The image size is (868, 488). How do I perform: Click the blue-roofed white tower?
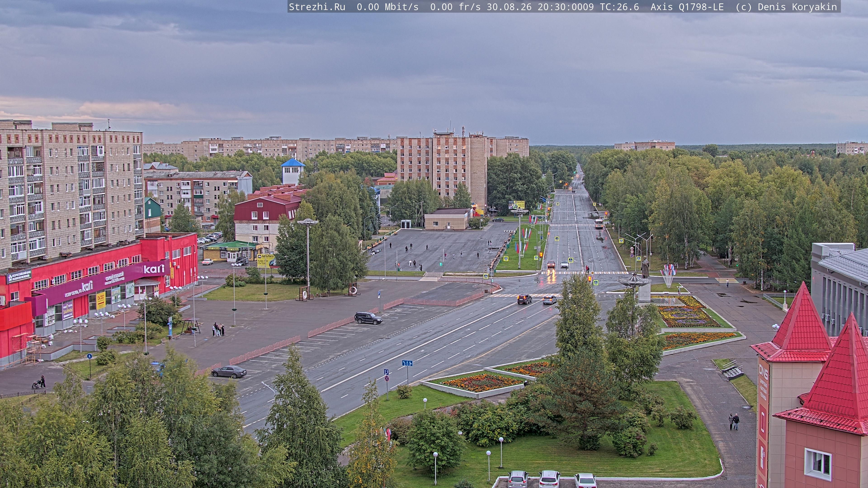292,171
